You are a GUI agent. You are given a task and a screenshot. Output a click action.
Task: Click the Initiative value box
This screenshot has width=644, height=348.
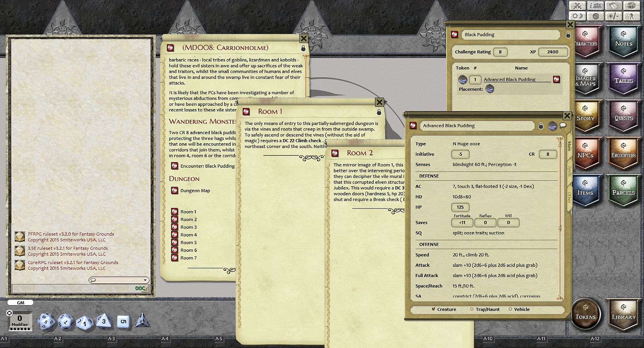click(460, 154)
